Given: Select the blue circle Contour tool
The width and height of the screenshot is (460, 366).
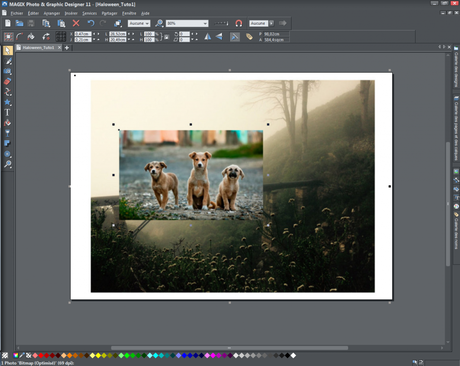Looking at the screenshot, I should click(8, 154).
